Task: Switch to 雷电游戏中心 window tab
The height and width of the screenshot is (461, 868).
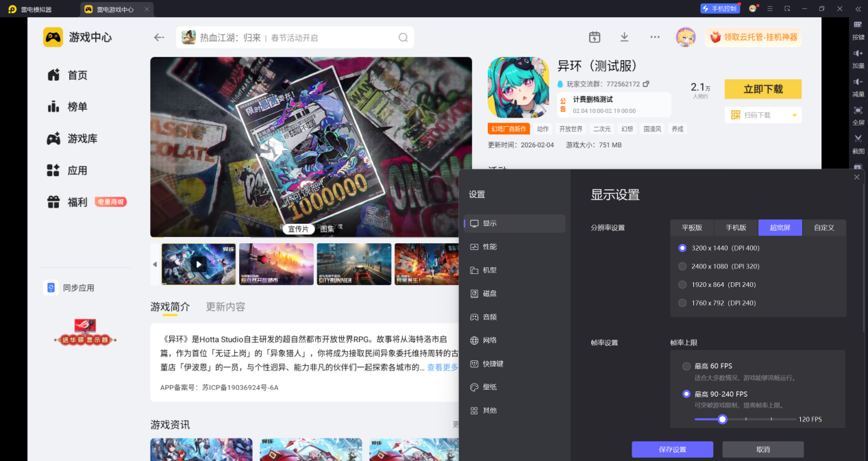Action: coord(117,10)
